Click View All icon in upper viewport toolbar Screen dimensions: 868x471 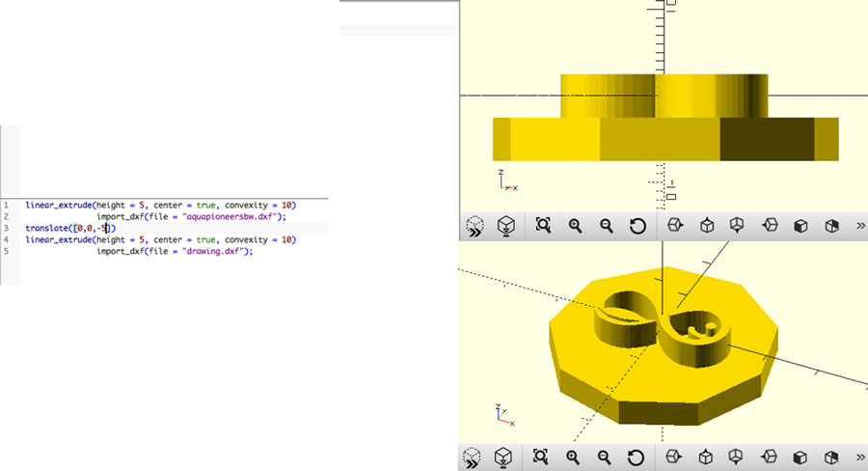(x=543, y=225)
